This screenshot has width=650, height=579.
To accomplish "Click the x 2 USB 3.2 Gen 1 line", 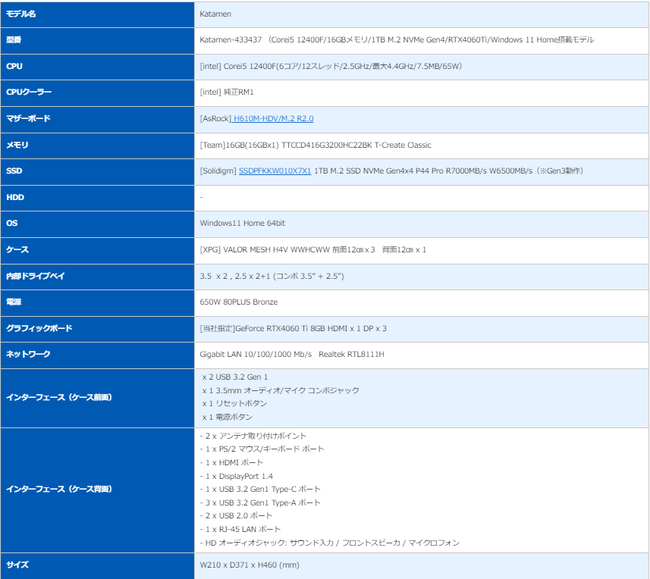I will click(235, 377).
